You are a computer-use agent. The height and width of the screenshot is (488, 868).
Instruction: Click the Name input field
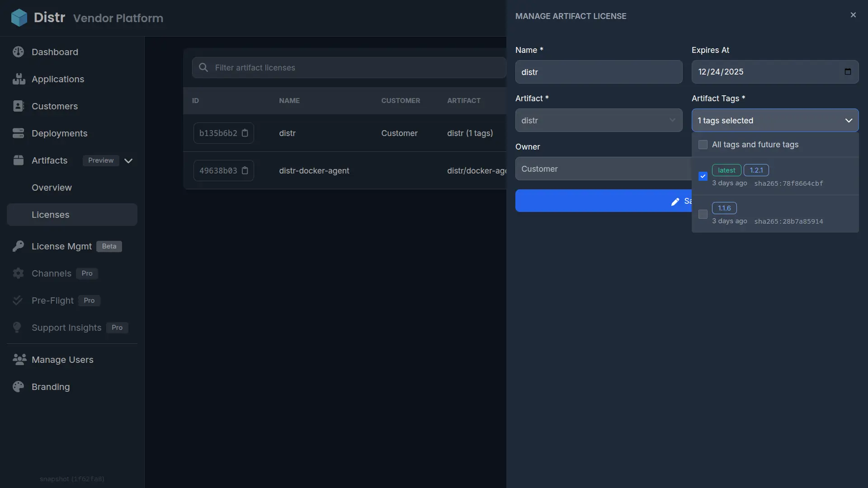[x=599, y=71]
